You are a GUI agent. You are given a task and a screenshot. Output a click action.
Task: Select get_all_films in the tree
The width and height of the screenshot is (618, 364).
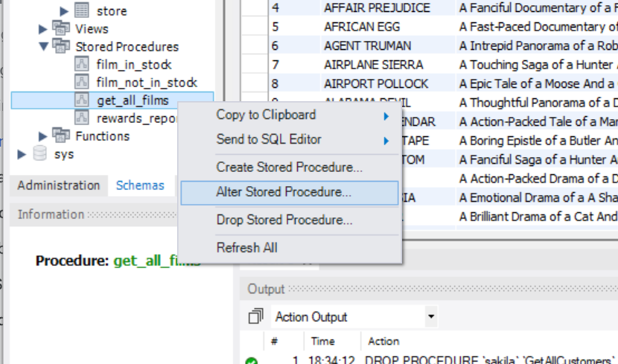(x=133, y=100)
